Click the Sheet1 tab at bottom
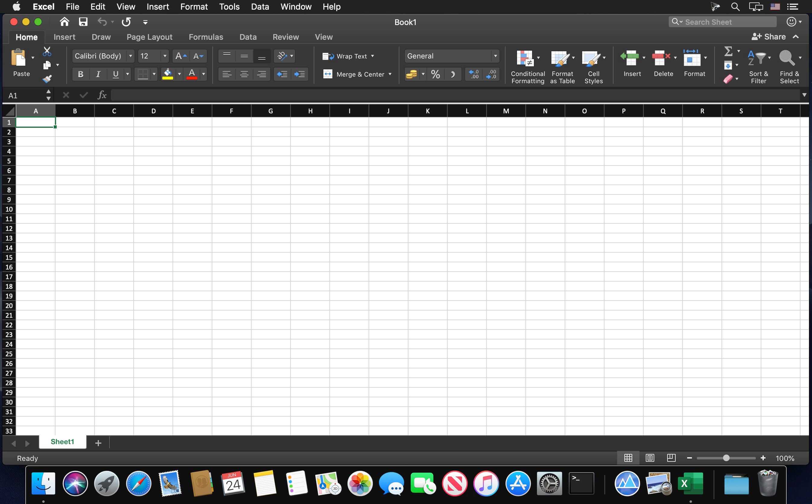The height and width of the screenshot is (504, 812). click(62, 443)
